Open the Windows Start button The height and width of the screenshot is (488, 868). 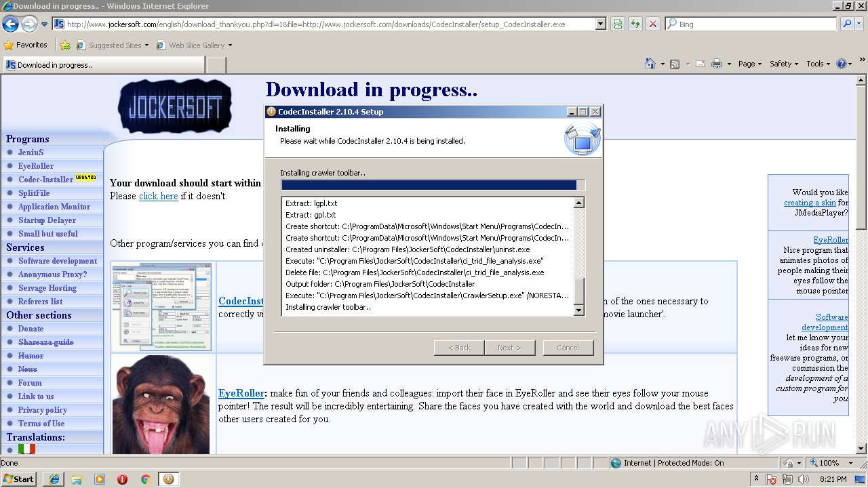click(x=18, y=479)
